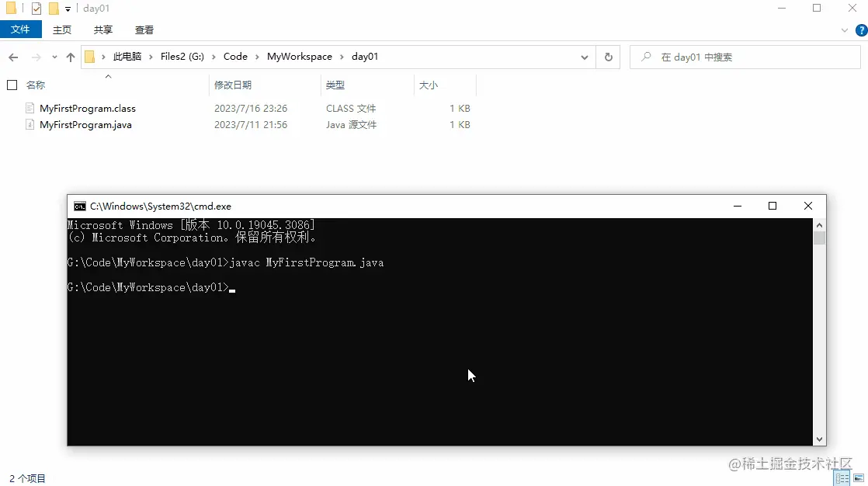Open address bar history dropdown
Viewport: 868px width, 486px height.
pos(584,57)
